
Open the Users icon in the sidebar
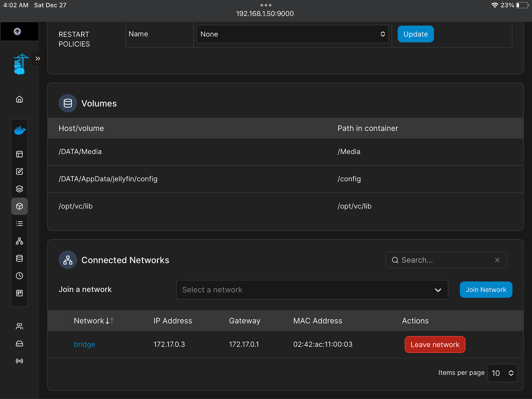pyautogui.click(x=19, y=326)
